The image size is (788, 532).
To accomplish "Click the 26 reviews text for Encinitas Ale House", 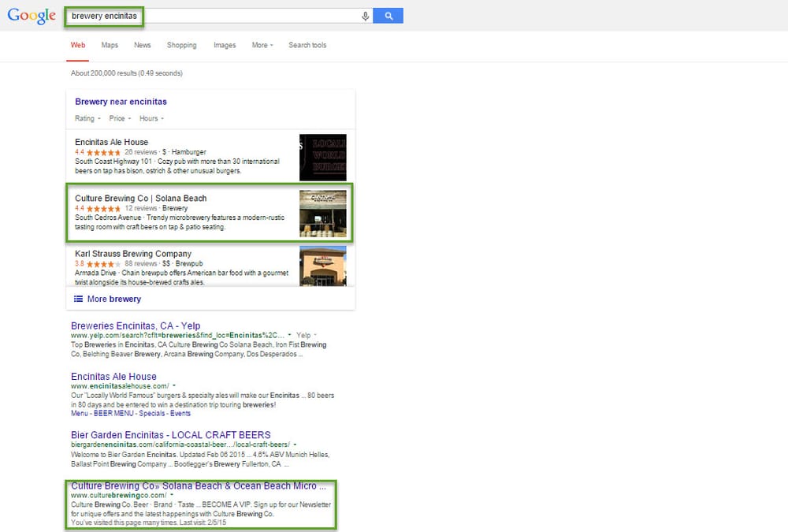I will click(141, 152).
